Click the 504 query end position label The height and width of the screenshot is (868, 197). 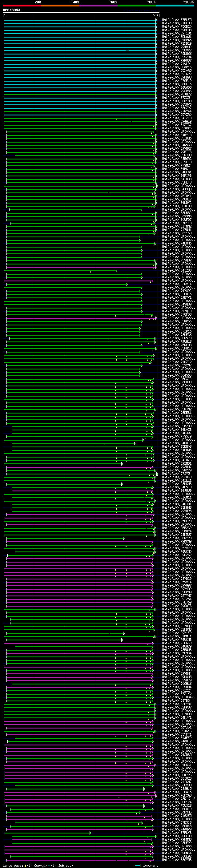[x=155, y=15]
